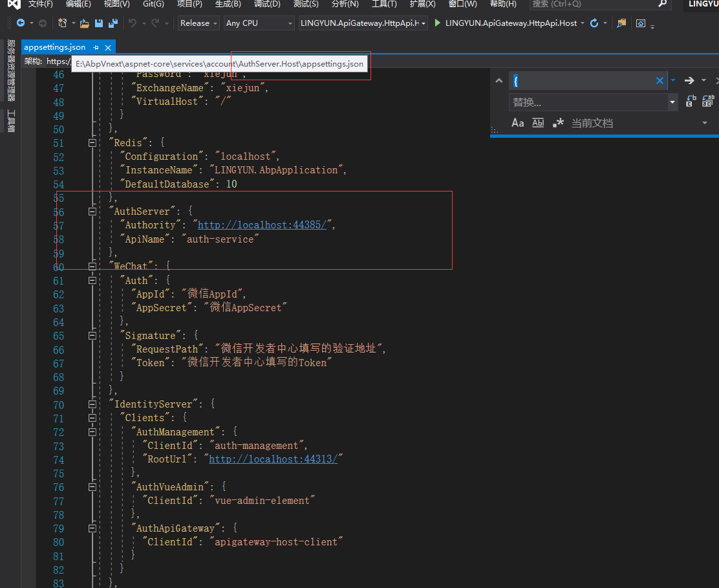Undo the last edit
Screen dimensions: 719x588
[134, 23]
